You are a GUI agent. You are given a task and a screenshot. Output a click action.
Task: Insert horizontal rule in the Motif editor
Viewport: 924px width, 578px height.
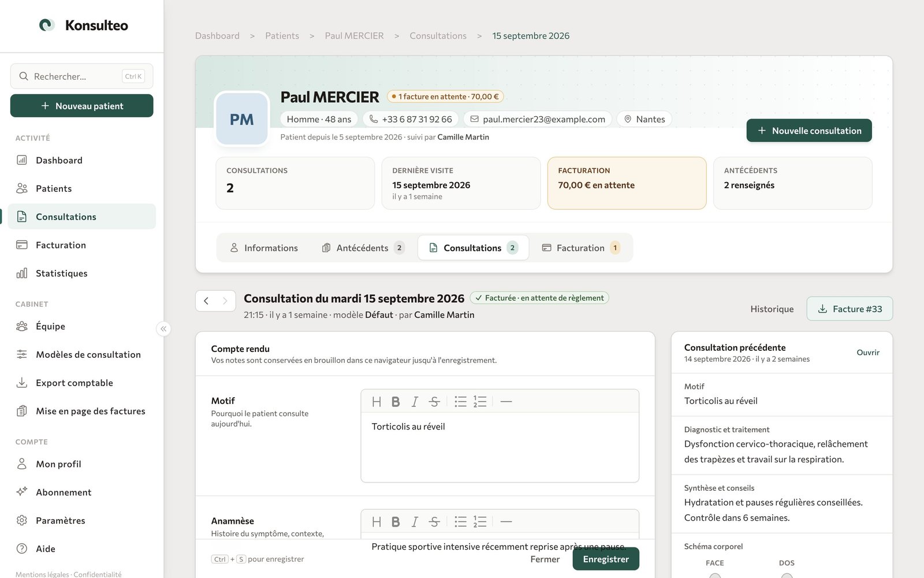(506, 402)
